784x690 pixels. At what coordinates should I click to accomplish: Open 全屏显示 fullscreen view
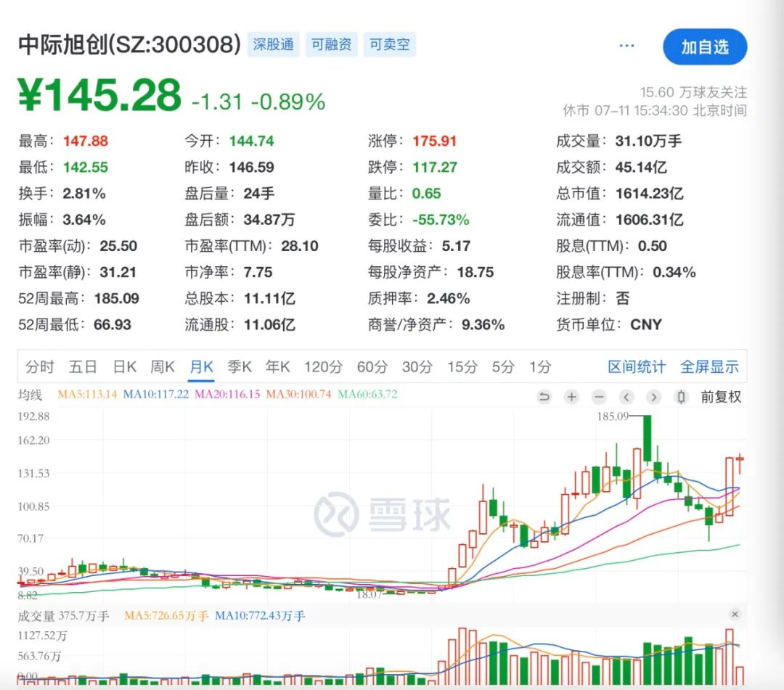pos(709,366)
